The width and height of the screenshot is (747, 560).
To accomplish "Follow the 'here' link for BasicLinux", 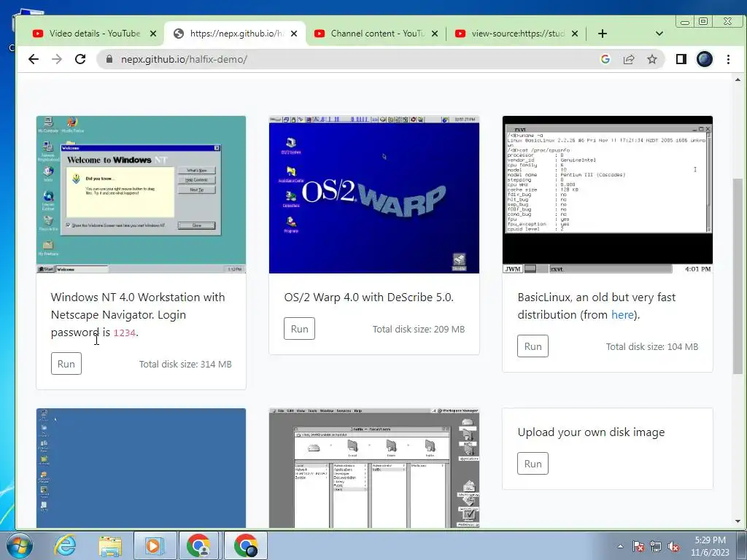I will [622, 315].
